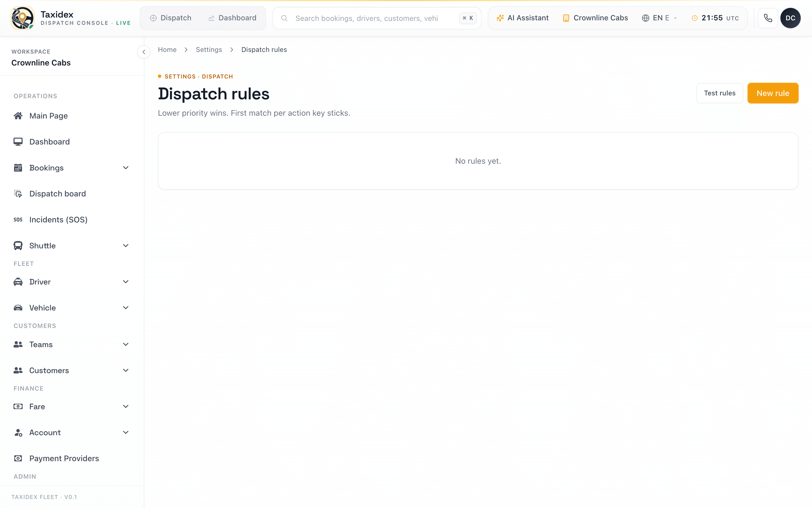Click the Bookings calendar icon
Viewport: 812px width, 508px height.
(18, 168)
